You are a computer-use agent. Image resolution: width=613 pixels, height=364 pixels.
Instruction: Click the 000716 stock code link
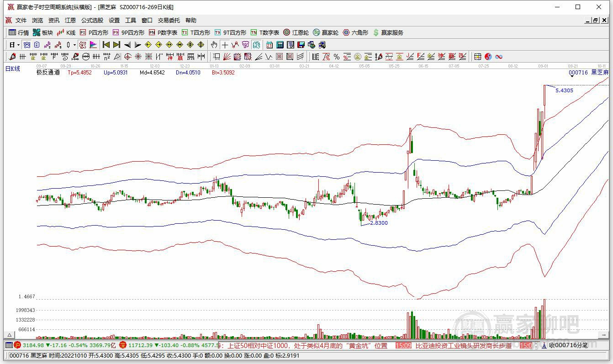(578, 72)
